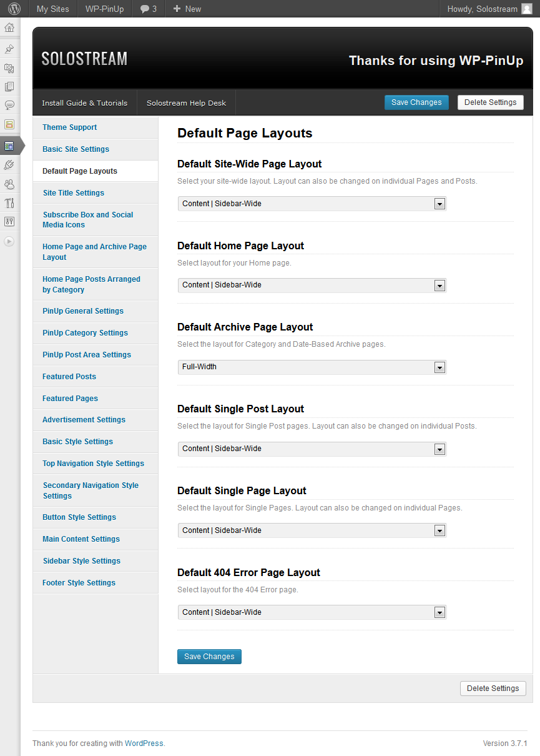Open Default Home Page Layout dropdown

(312, 285)
